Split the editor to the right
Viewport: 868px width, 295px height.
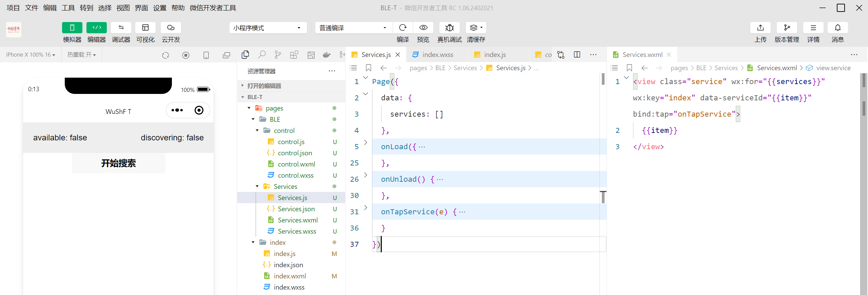click(x=577, y=55)
